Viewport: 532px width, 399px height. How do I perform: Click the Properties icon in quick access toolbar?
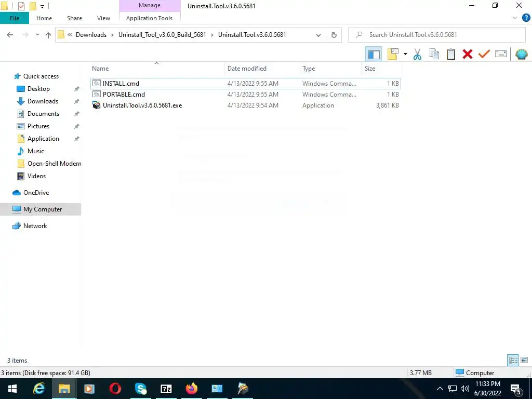coord(21,6)
